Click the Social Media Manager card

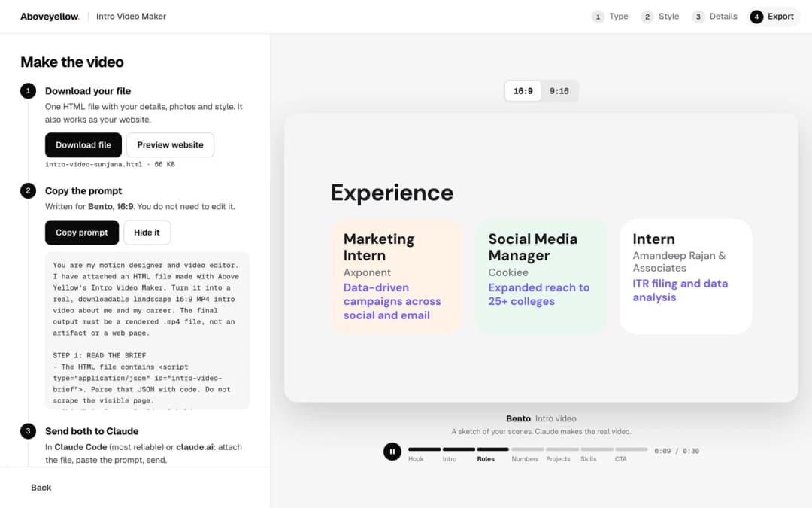[x=541, y=276]
